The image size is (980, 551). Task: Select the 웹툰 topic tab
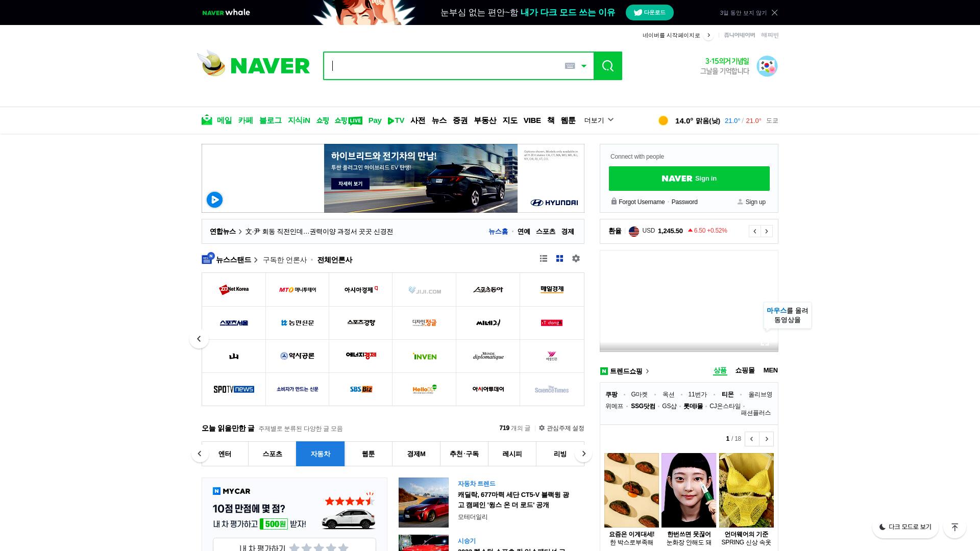368,454
